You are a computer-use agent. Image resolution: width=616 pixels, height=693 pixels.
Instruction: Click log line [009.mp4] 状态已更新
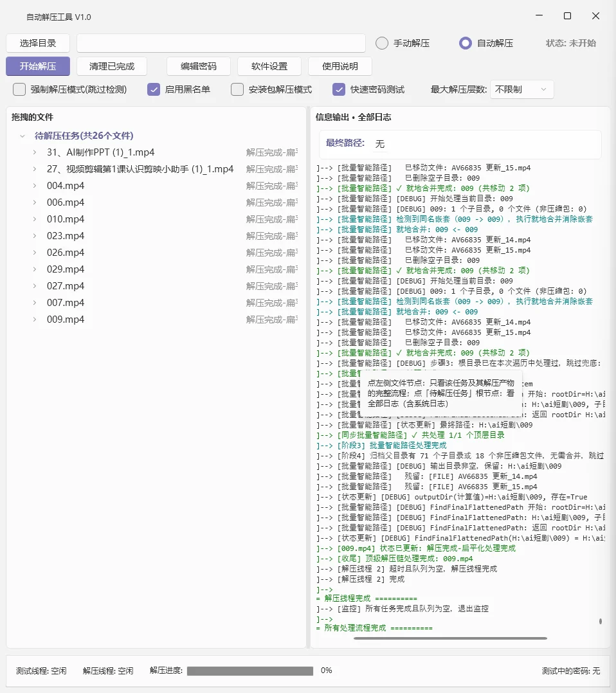[415, 548]
